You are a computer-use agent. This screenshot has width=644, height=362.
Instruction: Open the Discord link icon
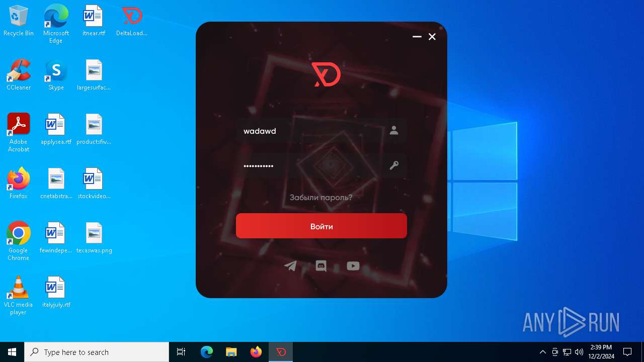[x=321, y=266]
